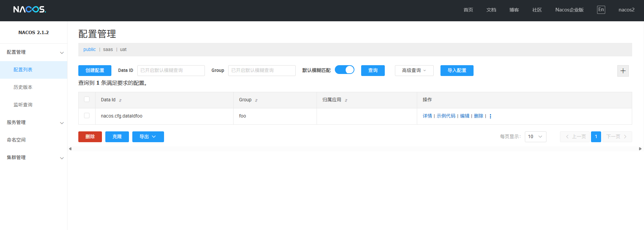644x230 pixels.
Task: Open 历史版本 in the sidebar
Action: point(23,87)
